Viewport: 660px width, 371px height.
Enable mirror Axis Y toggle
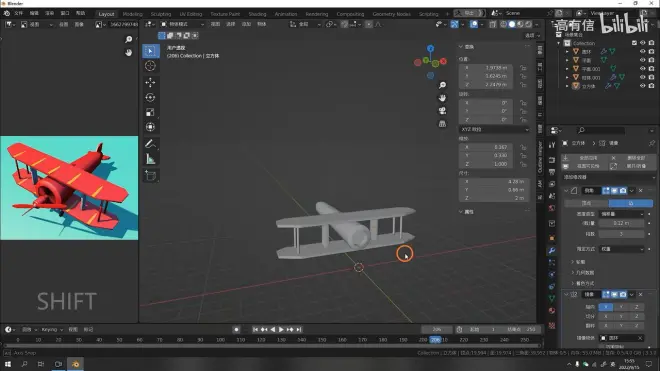621,307
